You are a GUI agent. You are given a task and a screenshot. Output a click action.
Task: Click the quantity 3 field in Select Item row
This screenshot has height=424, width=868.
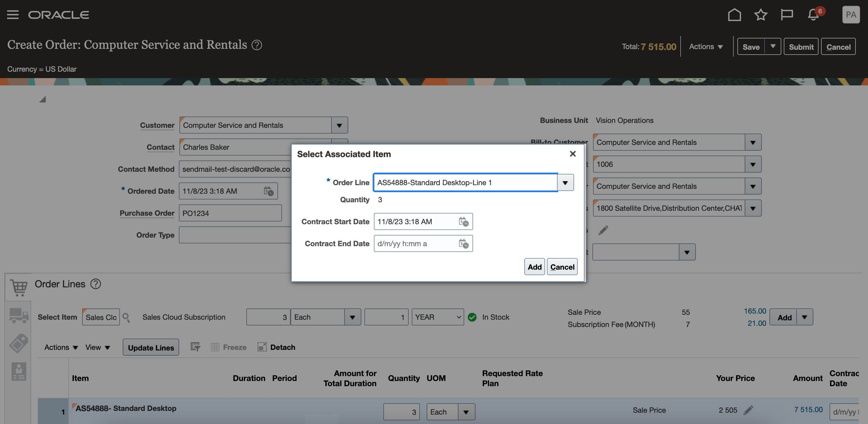[x=268, y=317]
